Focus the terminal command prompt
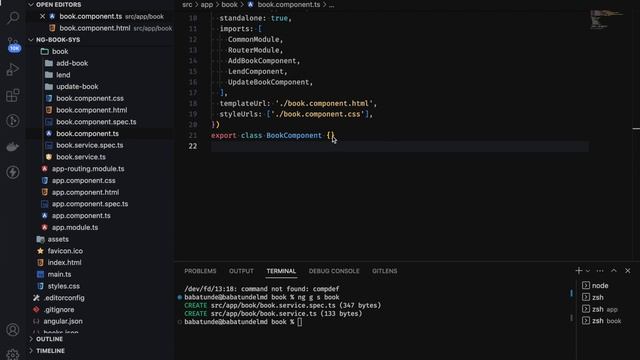 [300, 322]
